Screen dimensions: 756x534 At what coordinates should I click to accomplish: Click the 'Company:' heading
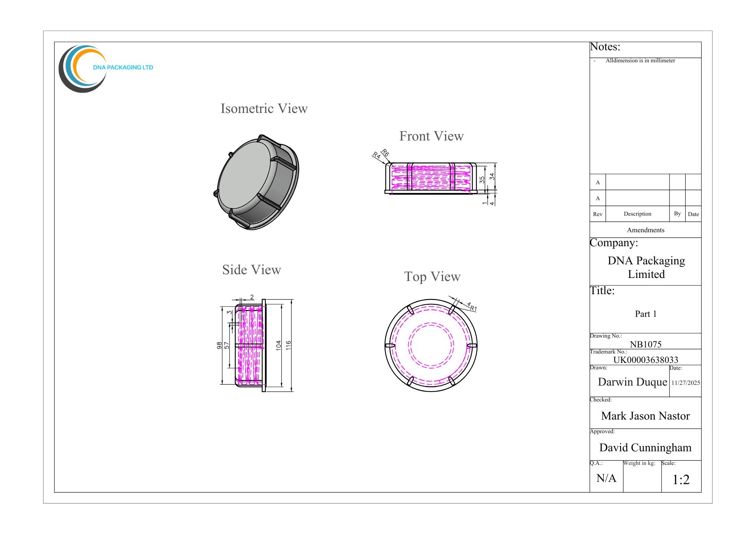(x=614, y=243)
